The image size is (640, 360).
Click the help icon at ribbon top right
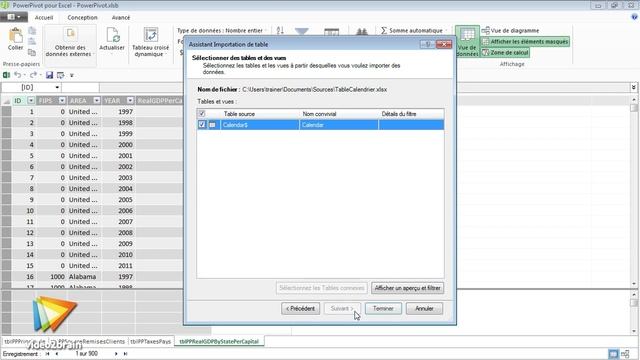[634, 17]
